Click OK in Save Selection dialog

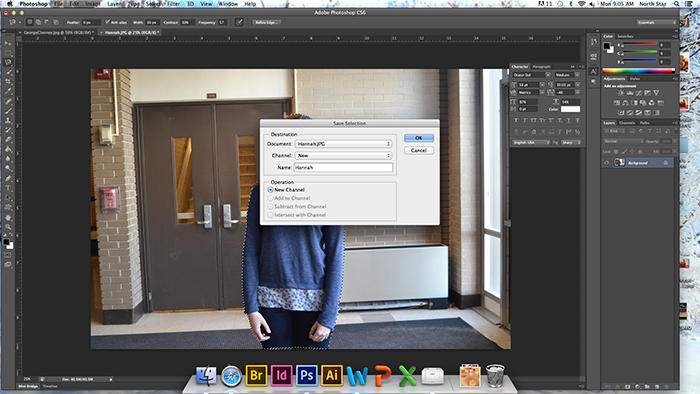tap(419, 138)
